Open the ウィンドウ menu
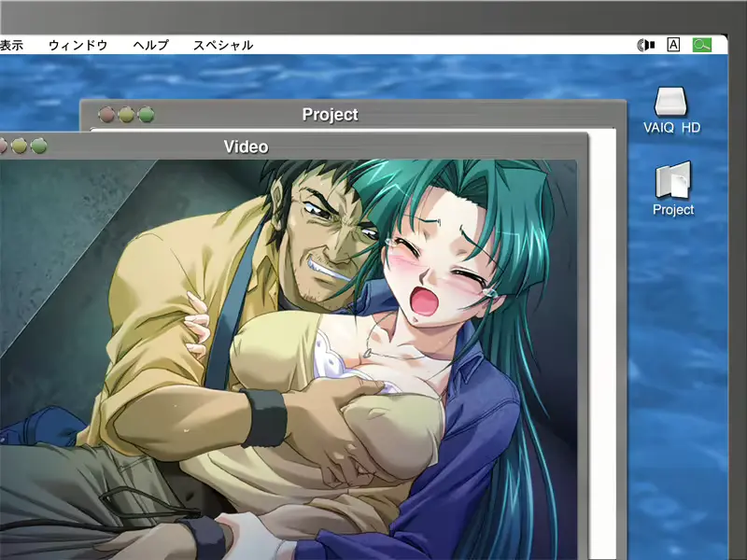Viewport: 747px width, 560px height. tap(78, 45)
